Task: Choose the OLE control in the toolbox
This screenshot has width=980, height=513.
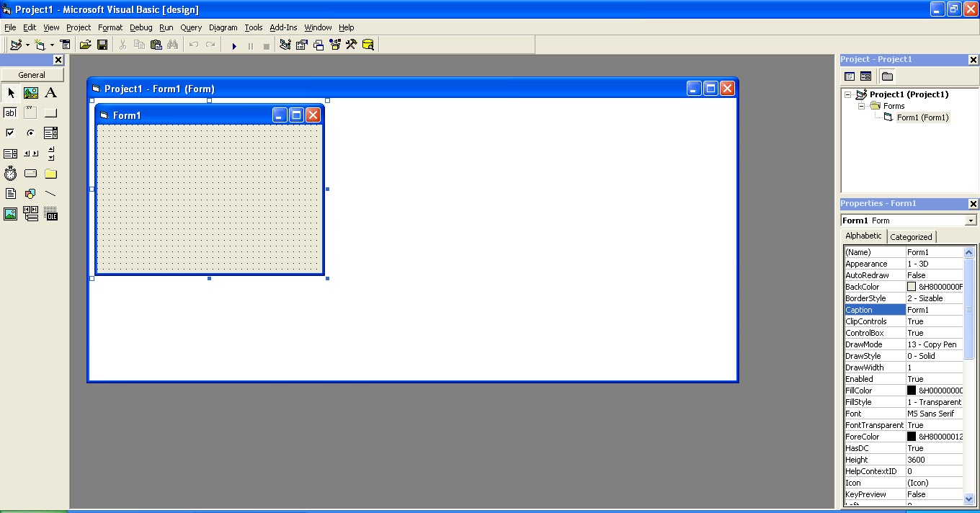Action: coord(50,213)
